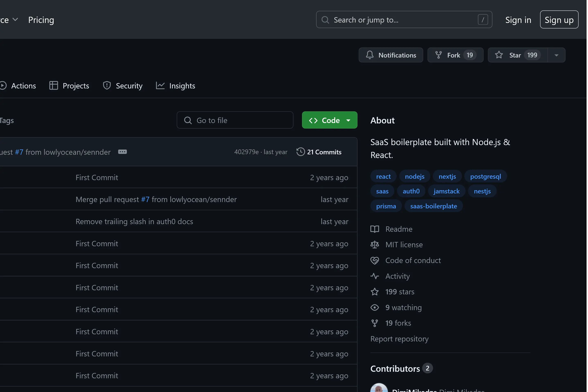
Task: Click the Readme book icon
Action: click(374, 229)
